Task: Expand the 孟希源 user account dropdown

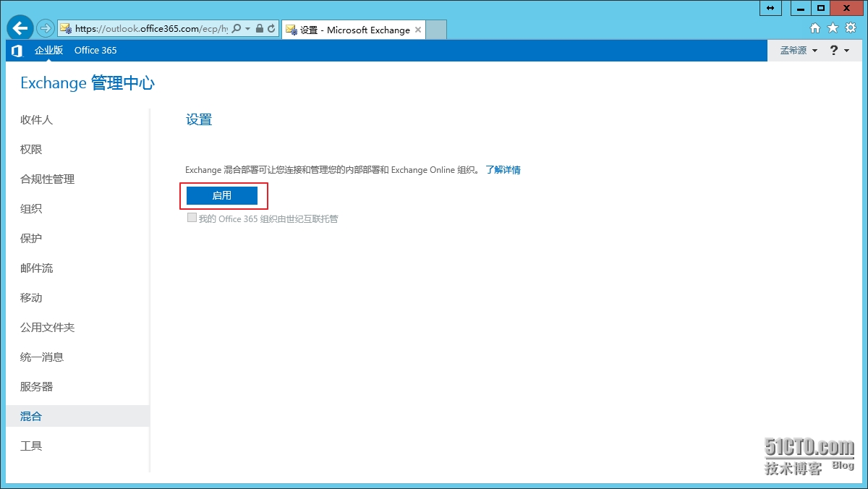Action: click(799, 51)
